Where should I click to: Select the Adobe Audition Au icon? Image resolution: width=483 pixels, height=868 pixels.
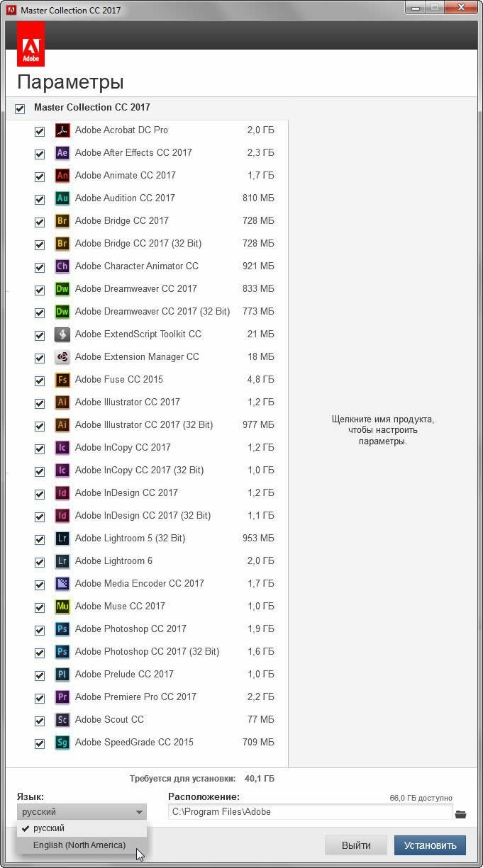[x=62, y=198]
